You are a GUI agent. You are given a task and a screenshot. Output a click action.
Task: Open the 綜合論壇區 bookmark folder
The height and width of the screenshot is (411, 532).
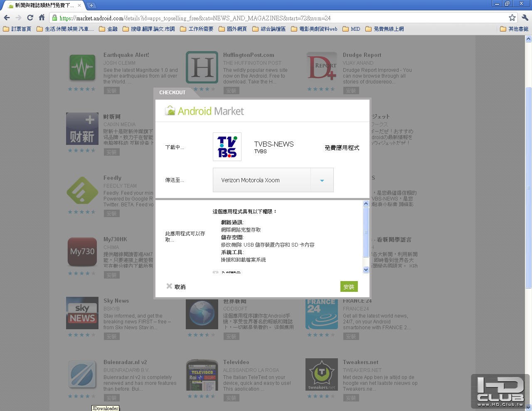click(269, 29)
